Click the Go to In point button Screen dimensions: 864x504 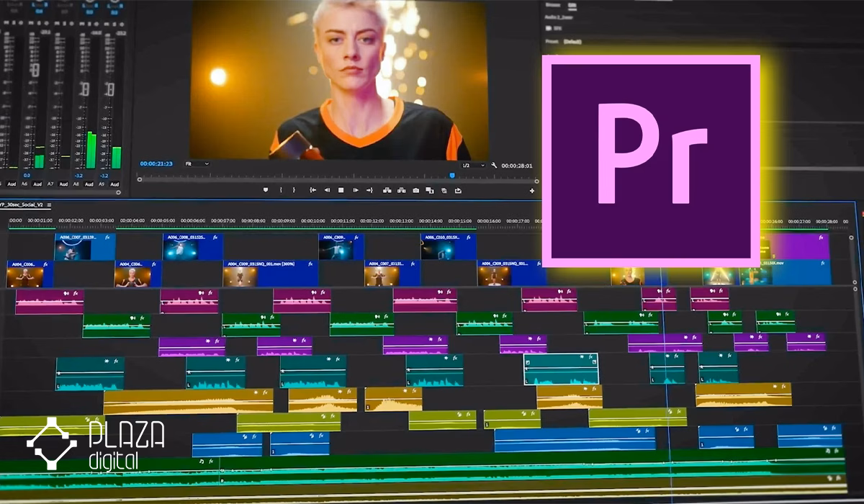pos(312,190)
